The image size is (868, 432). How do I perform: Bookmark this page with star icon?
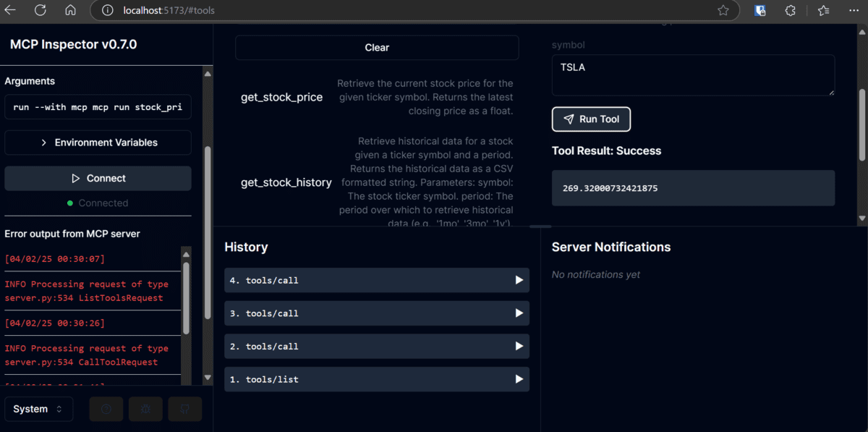[723, 11]
